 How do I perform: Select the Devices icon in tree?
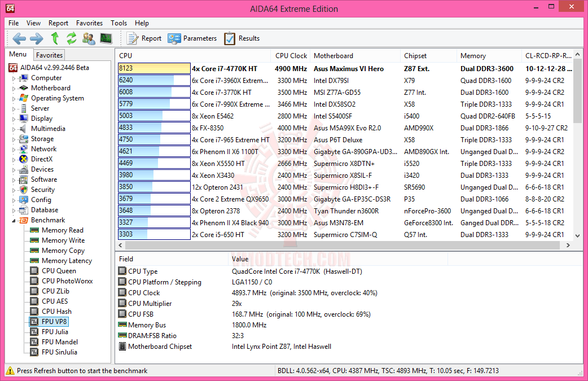(24, 169)
